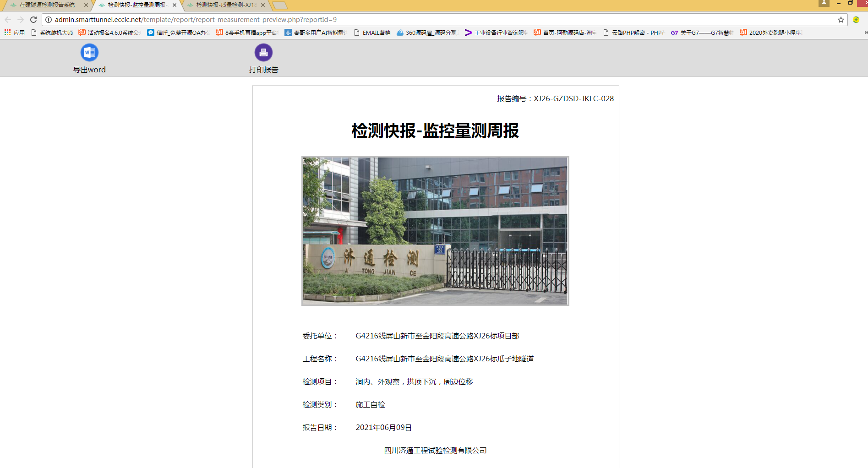Minimize the browser window
The height and width of the screenshot is (468, 868).
[x=839, y=3]
